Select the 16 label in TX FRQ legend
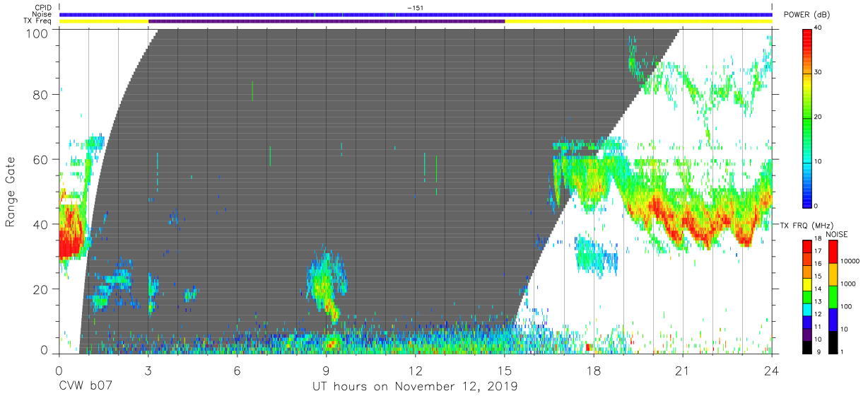Viewport: 868px width, 401px height. (819, 264)
